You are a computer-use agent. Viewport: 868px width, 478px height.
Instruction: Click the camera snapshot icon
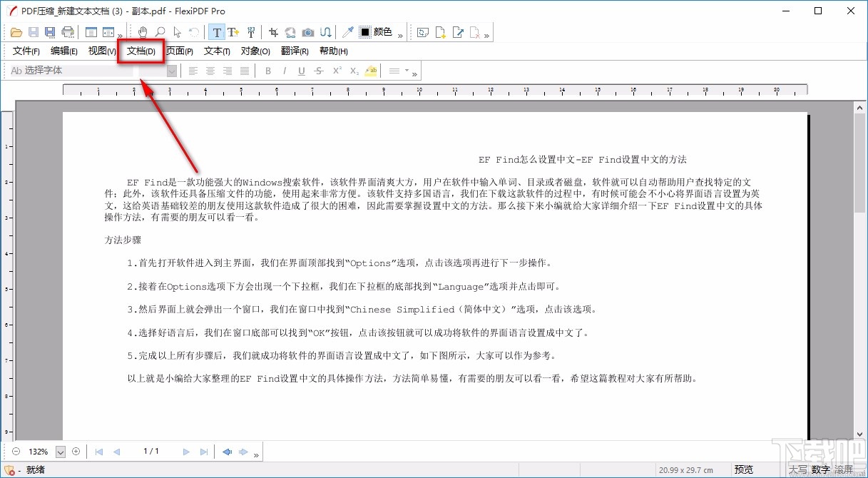pyautogui.click(x=308, y=32)
